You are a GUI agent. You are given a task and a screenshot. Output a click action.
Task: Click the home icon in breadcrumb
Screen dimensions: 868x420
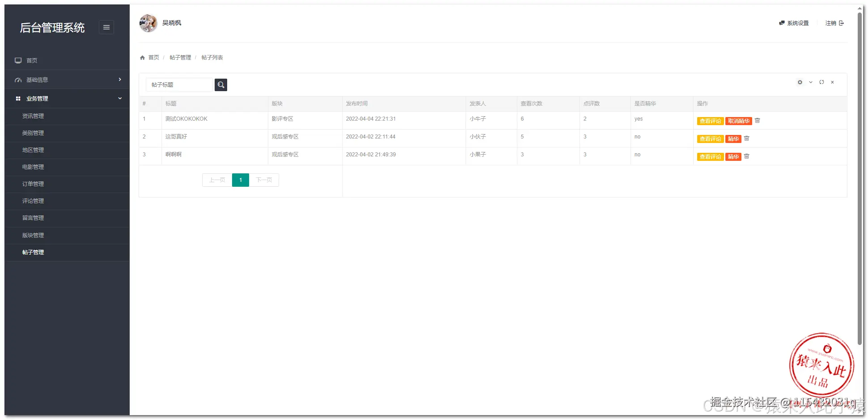coord(143,58)
